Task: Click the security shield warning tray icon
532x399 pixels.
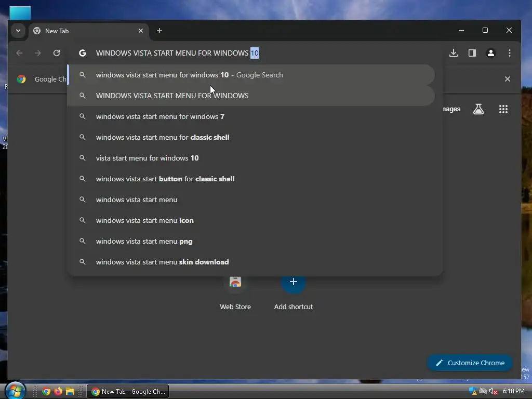Action: tap(473, 391)
